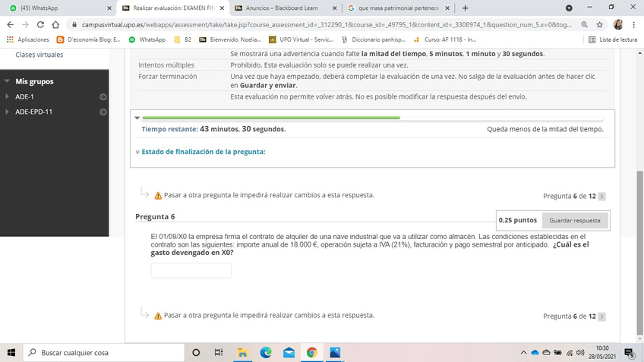Open Task View on the taskbar
The image size is (644, 362).
(219, 353)
